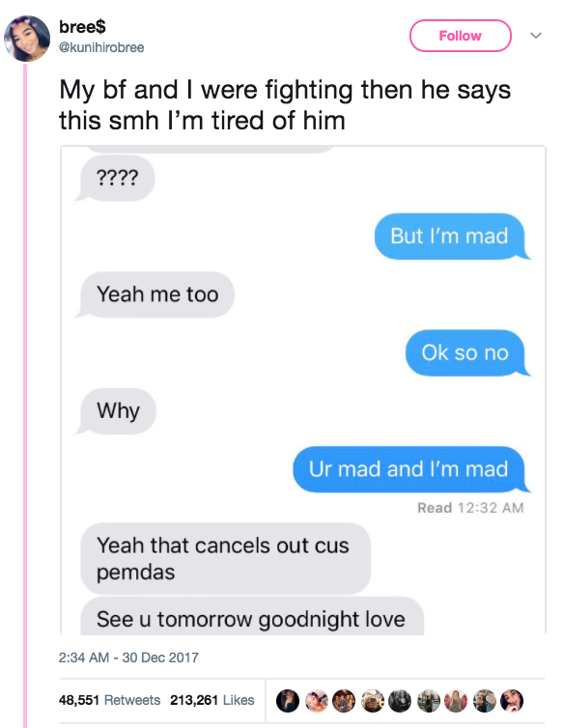This screenshot has height=728, width=564.
Task: View the 48,551 Retweets list
Action: (109, 700)
